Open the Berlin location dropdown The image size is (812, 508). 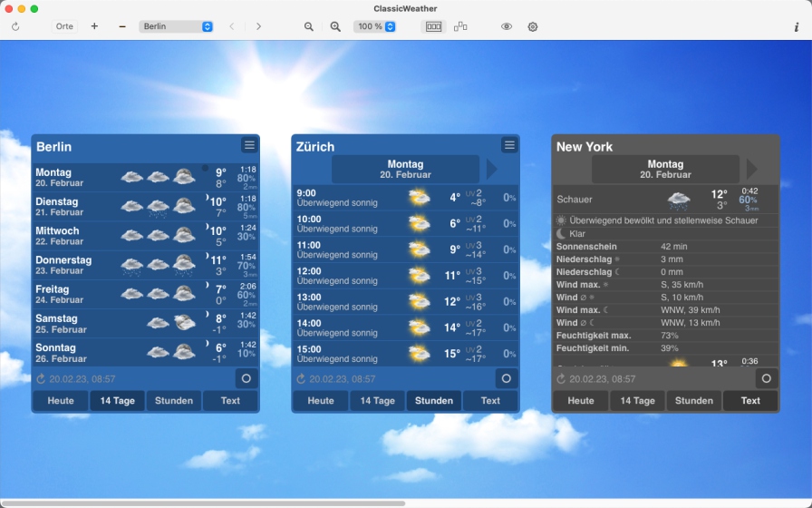[x=176, y=26]
